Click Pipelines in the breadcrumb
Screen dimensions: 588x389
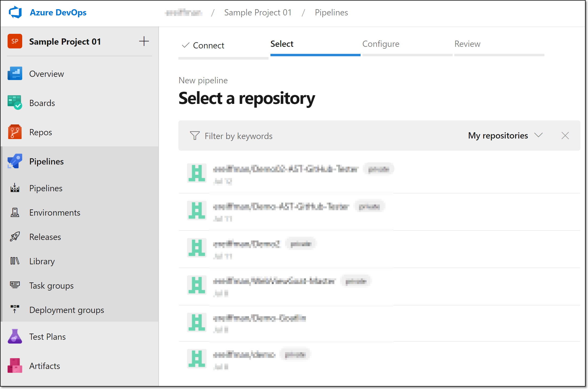[x=331, y=12]
